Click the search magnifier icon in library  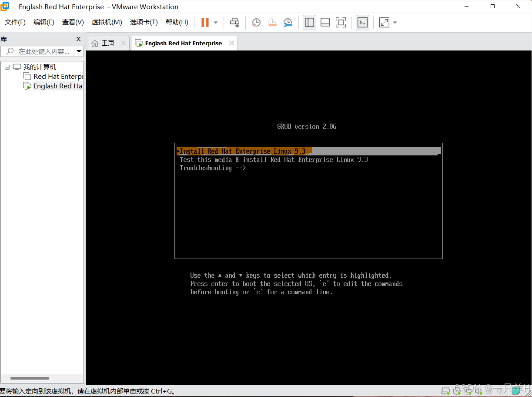pyautogui.click(x=10, y=51)
